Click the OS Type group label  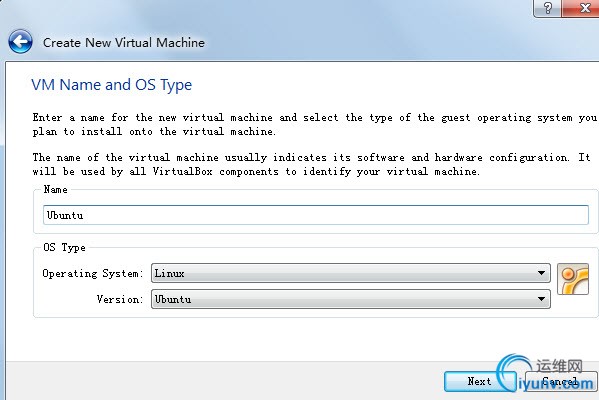[64, 248]
